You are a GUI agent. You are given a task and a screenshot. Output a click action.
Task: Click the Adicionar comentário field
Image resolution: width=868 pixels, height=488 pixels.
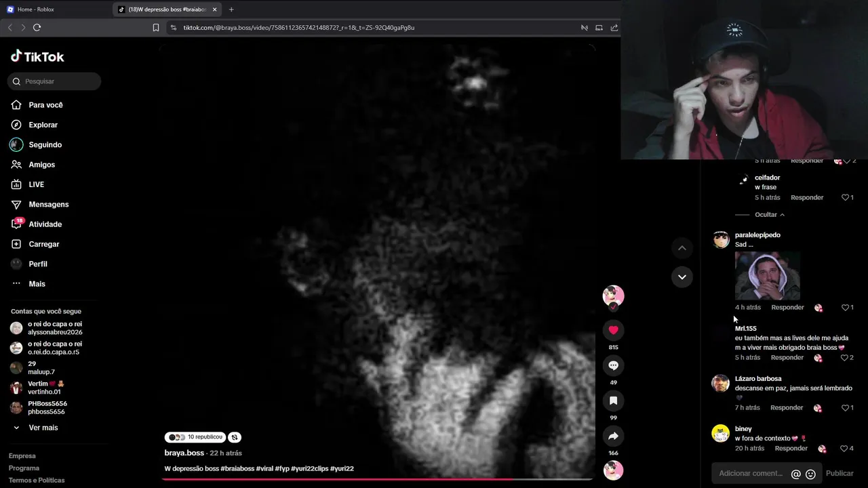(x=750, y=474)
